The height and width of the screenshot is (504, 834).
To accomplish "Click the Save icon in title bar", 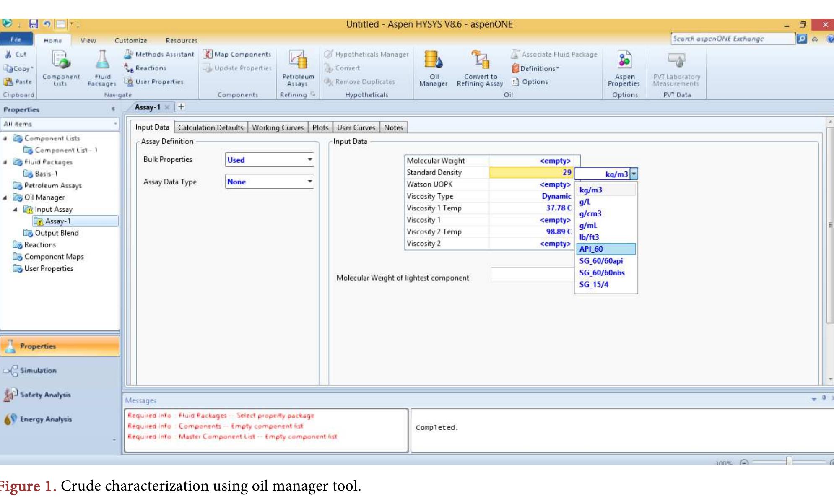I will point(34,24).
